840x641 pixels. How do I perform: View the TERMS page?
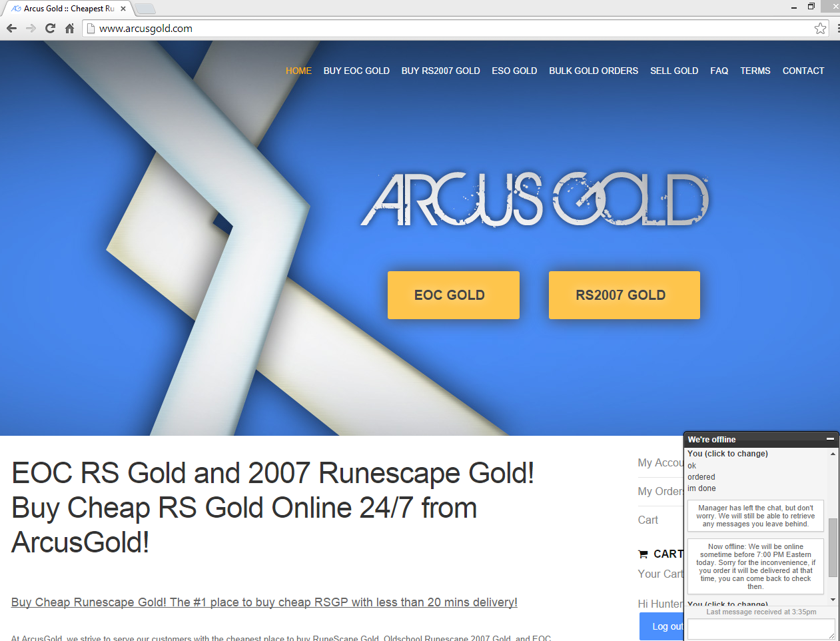(755, 71)
